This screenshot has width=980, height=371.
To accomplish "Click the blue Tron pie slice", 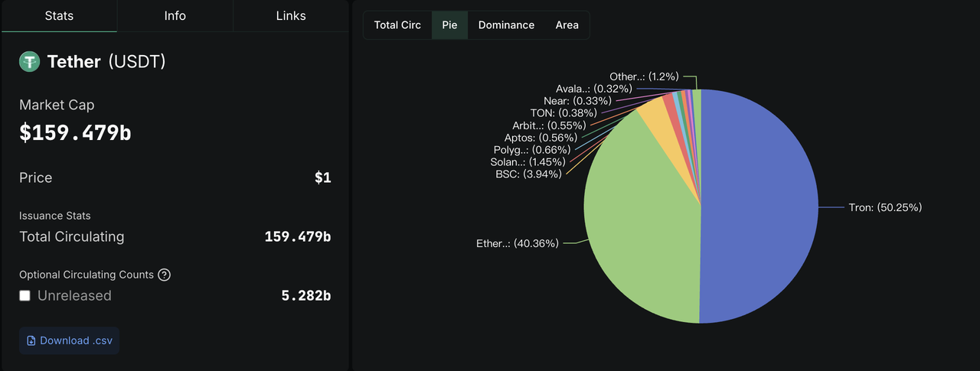I will click(758, 207).
